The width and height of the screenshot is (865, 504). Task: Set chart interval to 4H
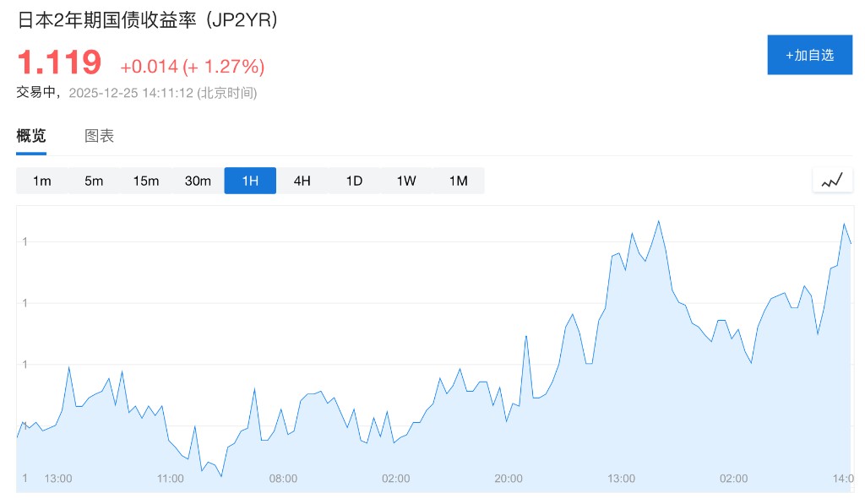click(x=302, y=181)
